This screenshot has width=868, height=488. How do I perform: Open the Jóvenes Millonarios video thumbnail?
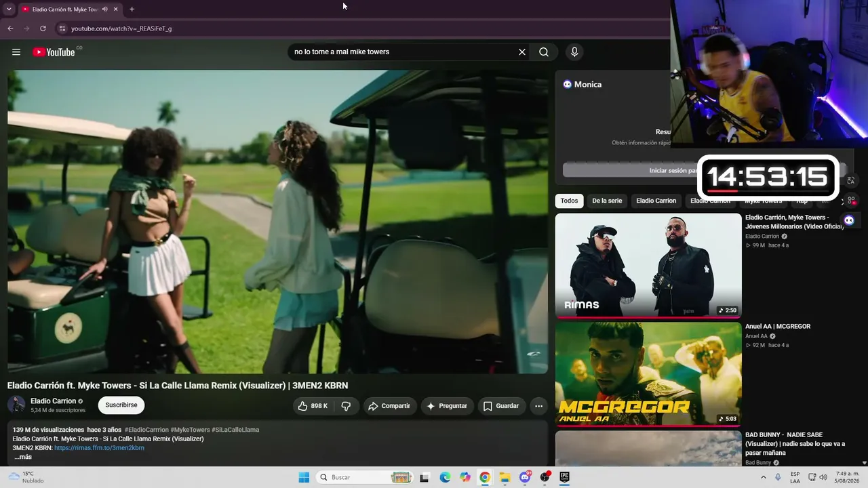tap(648, 266)
